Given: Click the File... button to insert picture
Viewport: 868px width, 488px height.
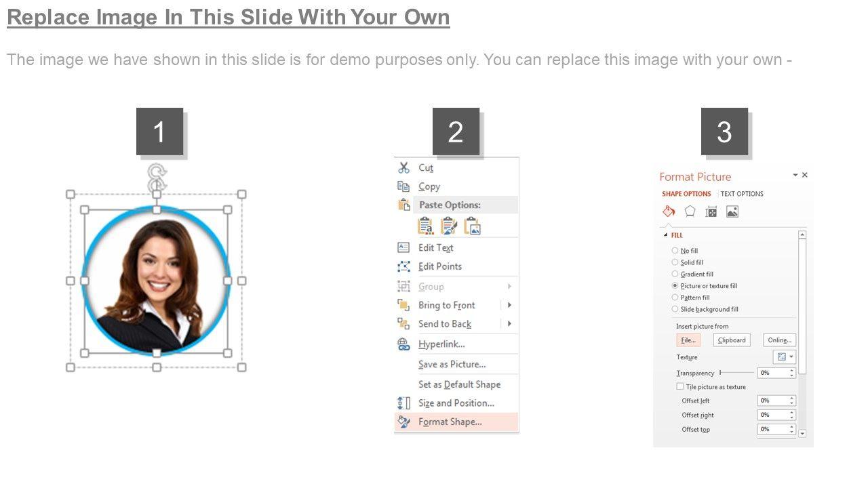Looking at the screenshot, I should pyautogui.click(x=688, y=340).
